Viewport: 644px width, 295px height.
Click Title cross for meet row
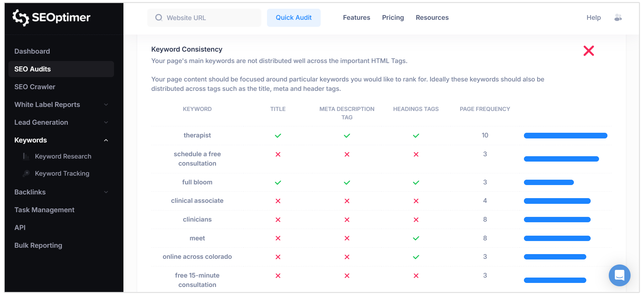pyautogui.click(x=278, y=238)
